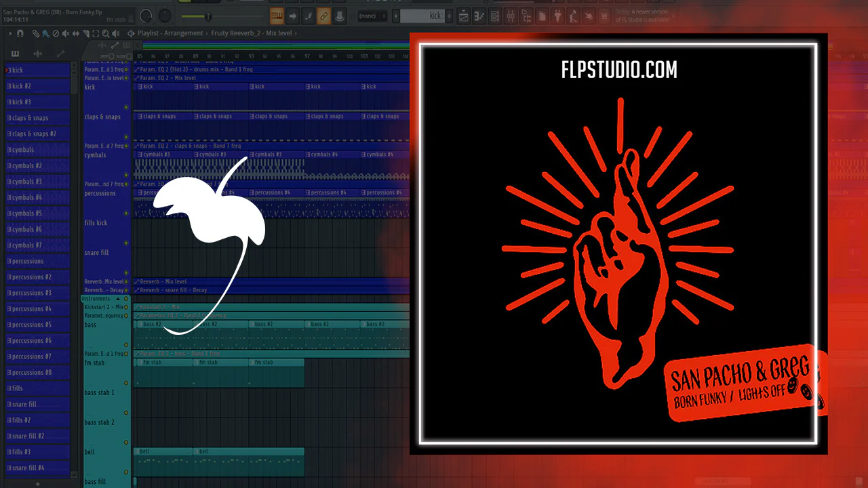
Task: Click the shopping cart icon
Action: pyautogui.click(x=604, y=16)
